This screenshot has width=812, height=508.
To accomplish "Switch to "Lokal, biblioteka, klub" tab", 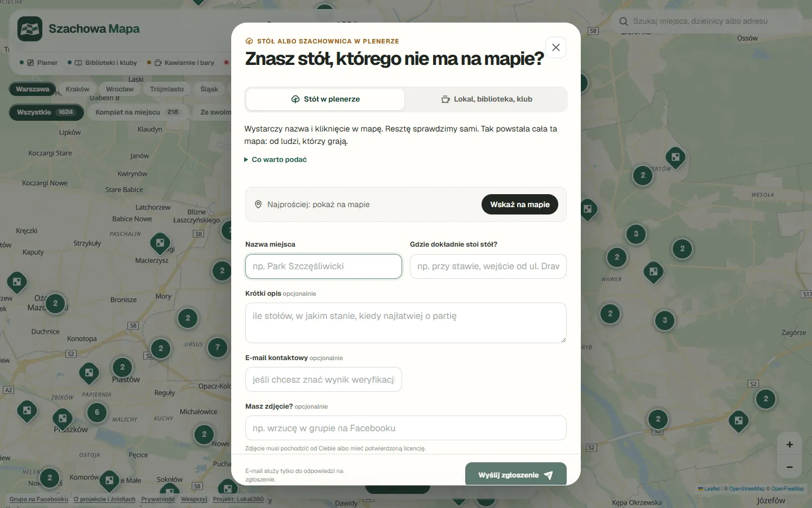I will 486,99.
